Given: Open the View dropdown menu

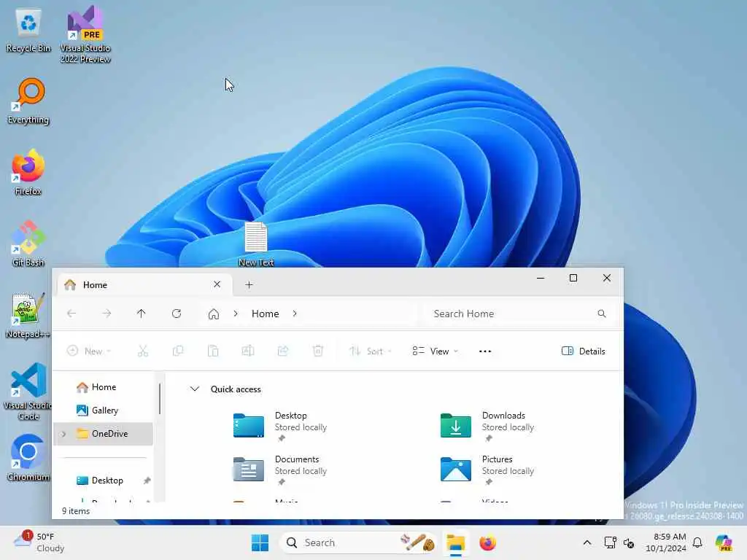Looking at the screenshot, I should pos(436,351).
